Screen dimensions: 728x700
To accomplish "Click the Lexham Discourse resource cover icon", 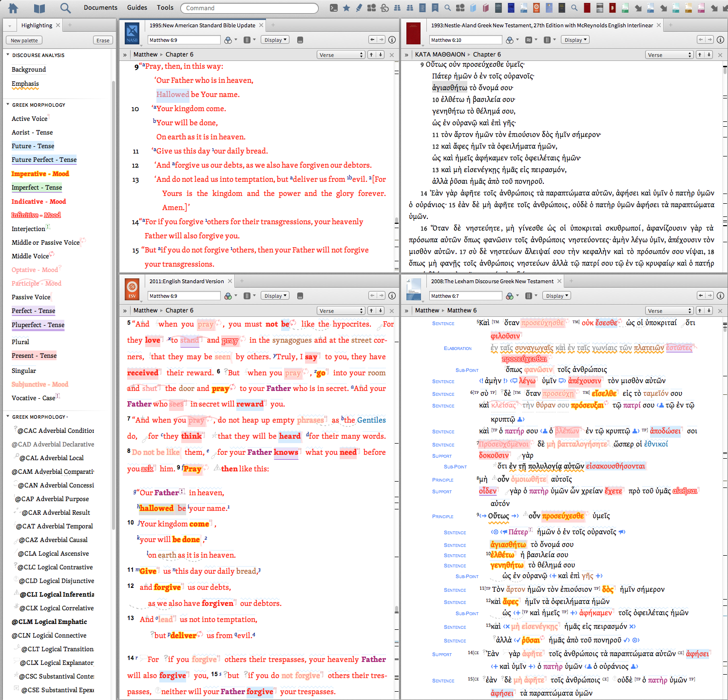I will 413,290.
